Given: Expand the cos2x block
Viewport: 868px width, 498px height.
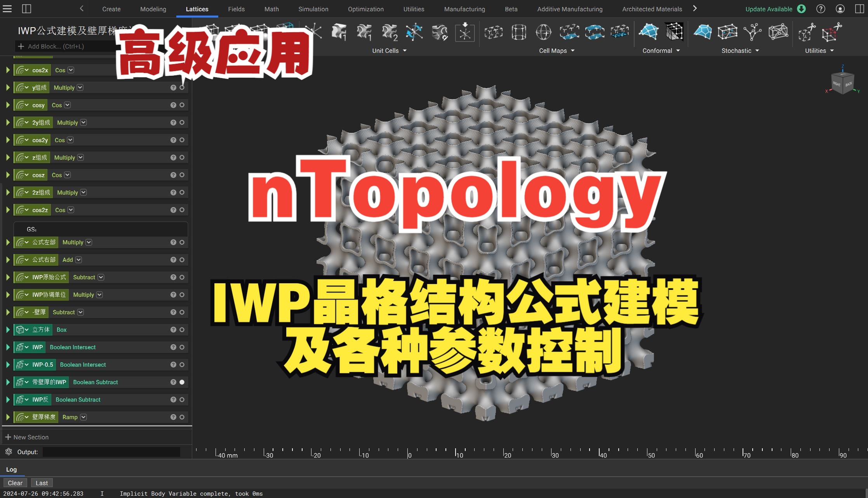Looking at the screenshot, I should pos(7,70).
